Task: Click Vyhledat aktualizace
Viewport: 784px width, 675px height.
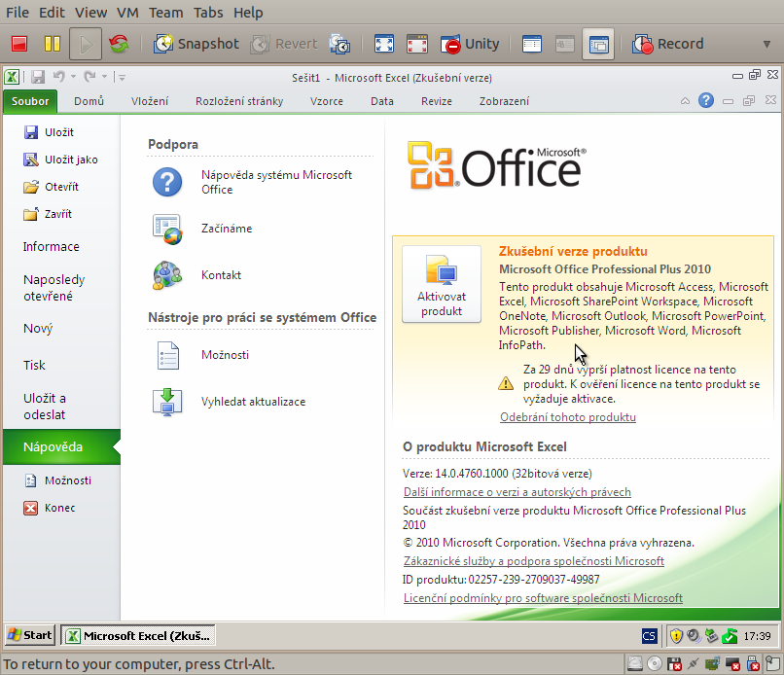Action: pos(229,402)
